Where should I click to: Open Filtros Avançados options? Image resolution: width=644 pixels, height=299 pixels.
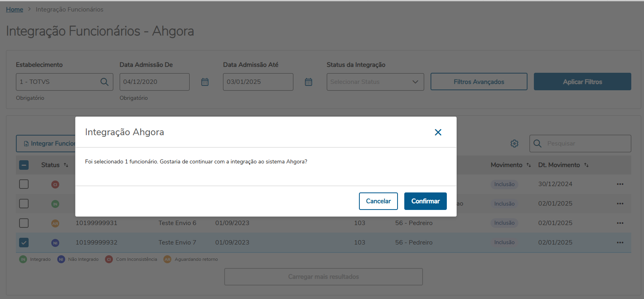coord(479,82)
